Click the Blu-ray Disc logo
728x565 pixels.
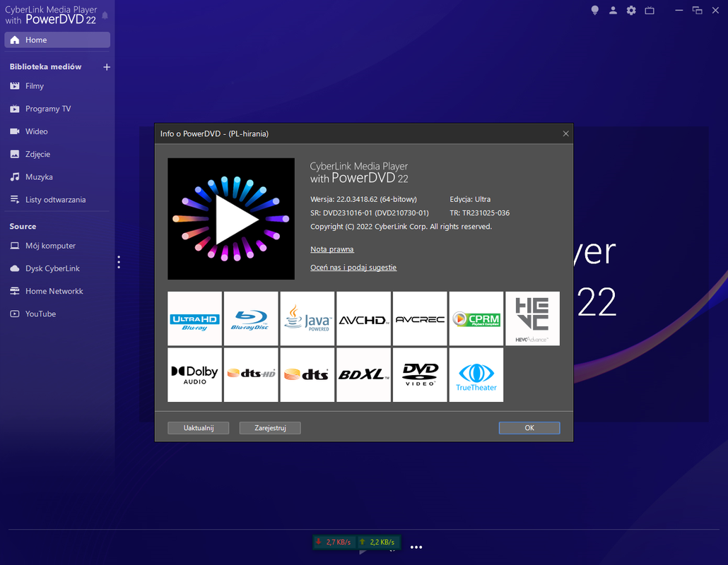tap(251, 319)
